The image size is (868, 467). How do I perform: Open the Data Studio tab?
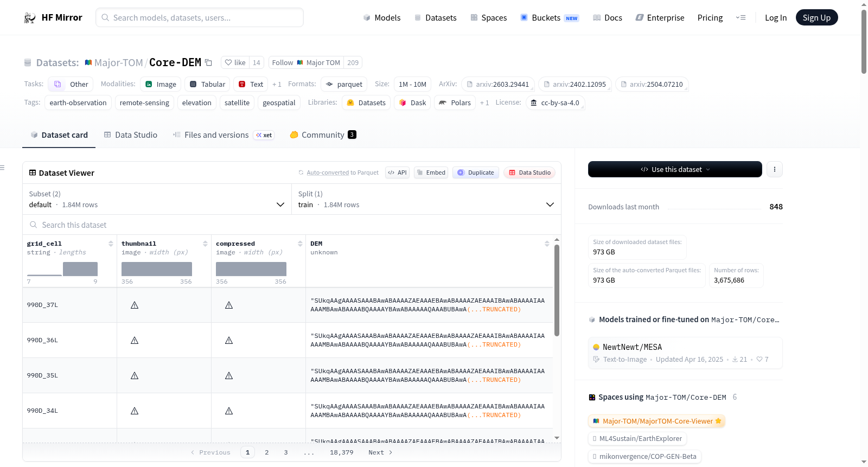131,135
